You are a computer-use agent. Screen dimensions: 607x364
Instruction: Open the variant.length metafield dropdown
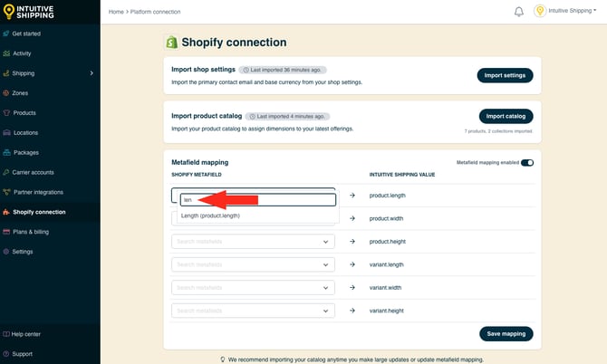pos(253,264)
